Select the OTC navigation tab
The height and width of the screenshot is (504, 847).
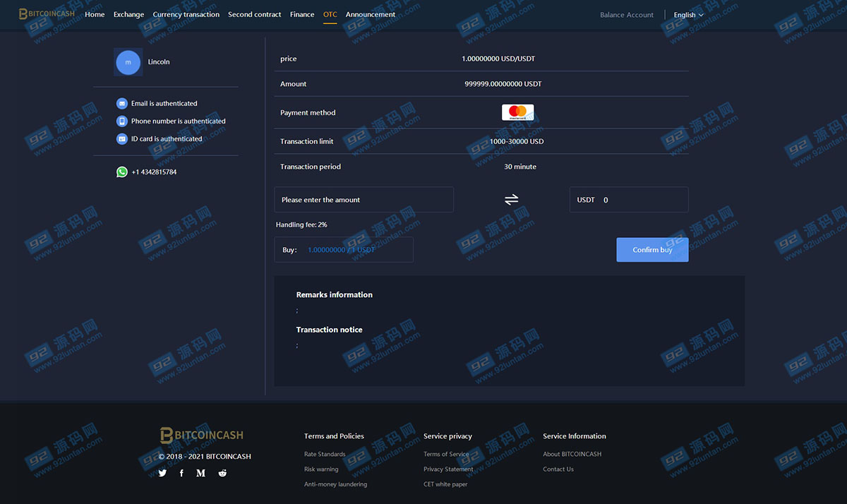click(330, 14)
